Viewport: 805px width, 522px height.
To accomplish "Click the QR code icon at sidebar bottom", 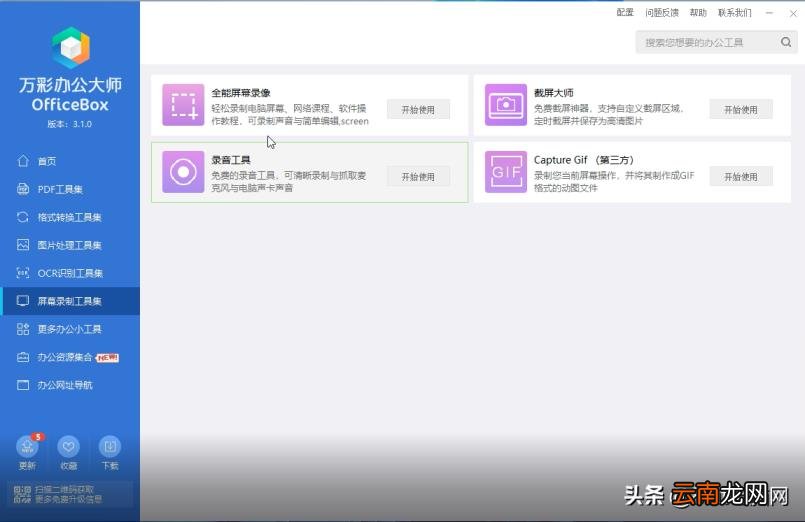I will click(22, 494).
